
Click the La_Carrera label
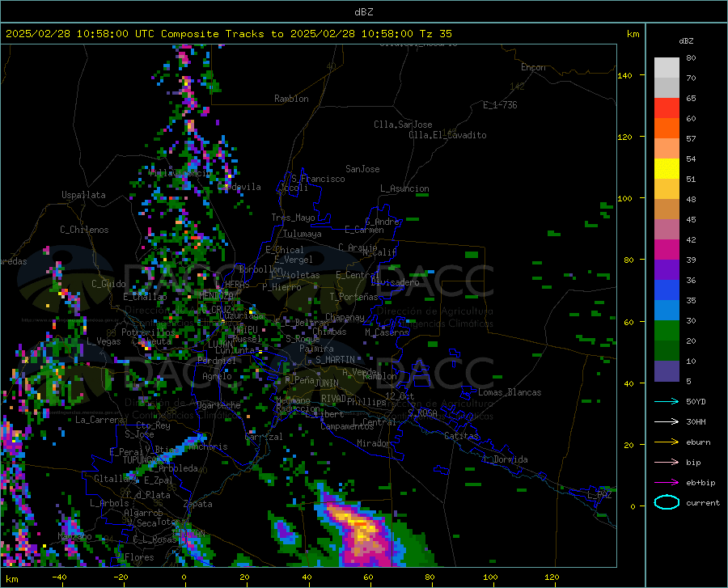(99, 420)
